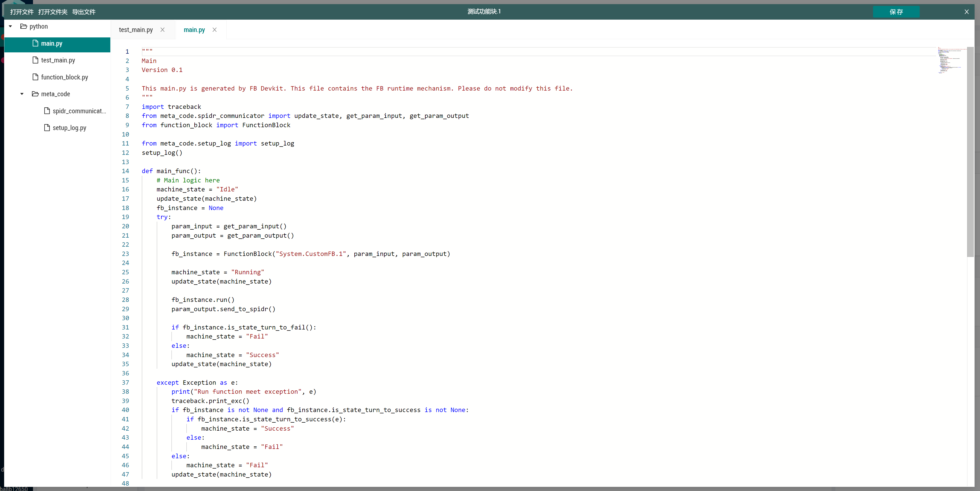The image size is (980, 491).
Task: Click the python folder label
Action: click(38, 26)
